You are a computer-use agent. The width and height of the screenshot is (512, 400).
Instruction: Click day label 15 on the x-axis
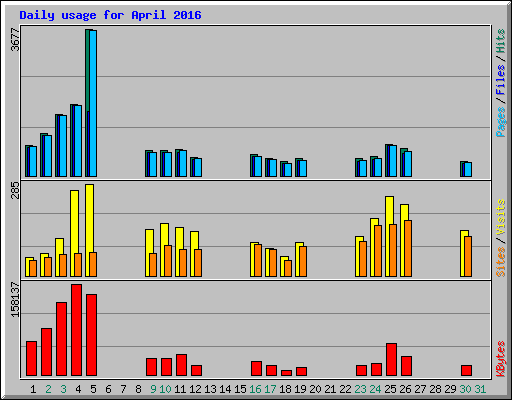(x=240, y=389)
